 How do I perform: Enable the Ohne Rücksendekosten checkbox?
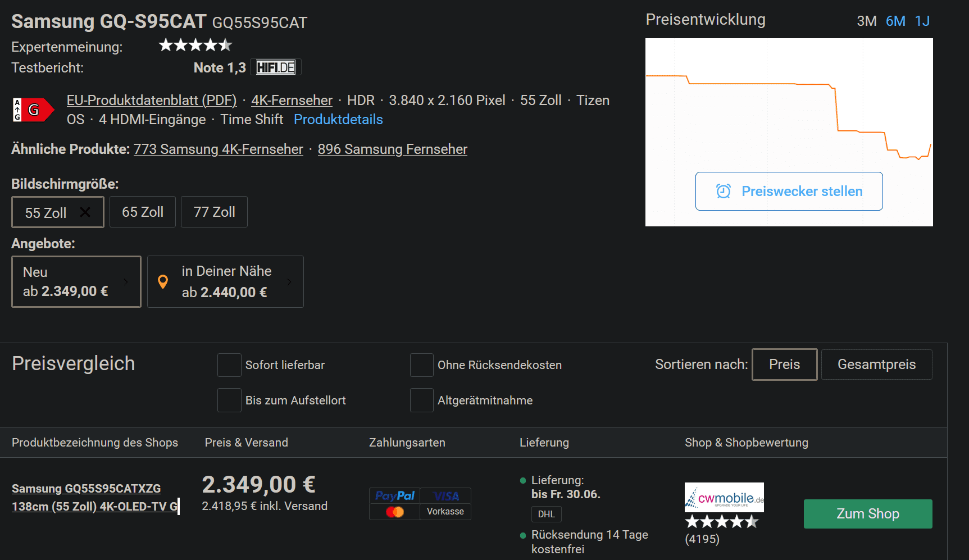(x=422, y=365)
